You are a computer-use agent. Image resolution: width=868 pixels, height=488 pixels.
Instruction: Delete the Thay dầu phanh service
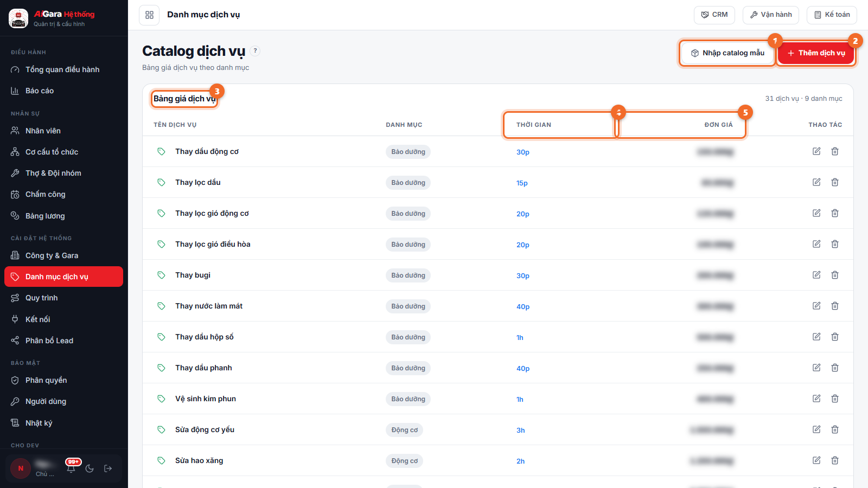point(835,368)
